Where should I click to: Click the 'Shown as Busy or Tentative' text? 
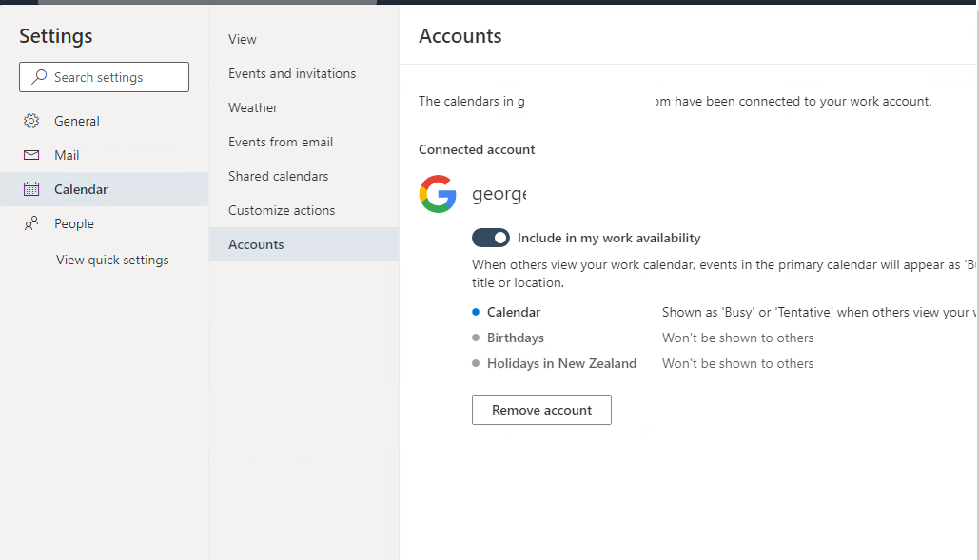pos(818,313)
